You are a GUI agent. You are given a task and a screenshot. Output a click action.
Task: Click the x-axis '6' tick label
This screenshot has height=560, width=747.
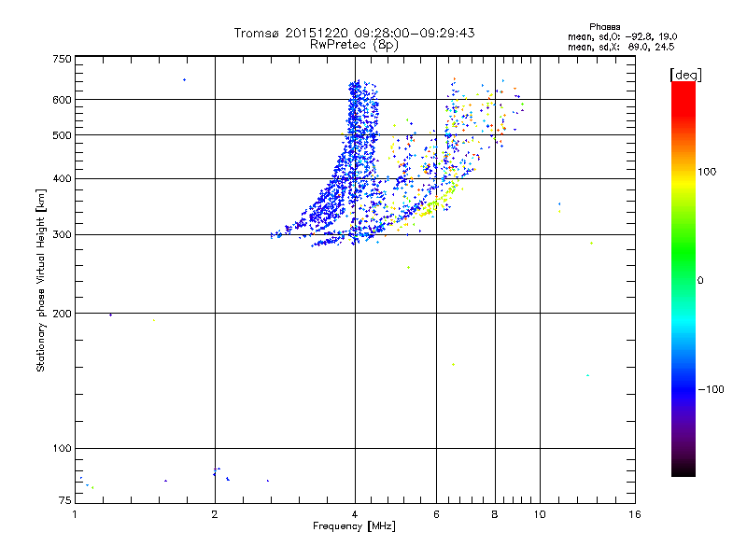[x=436, y=514]
